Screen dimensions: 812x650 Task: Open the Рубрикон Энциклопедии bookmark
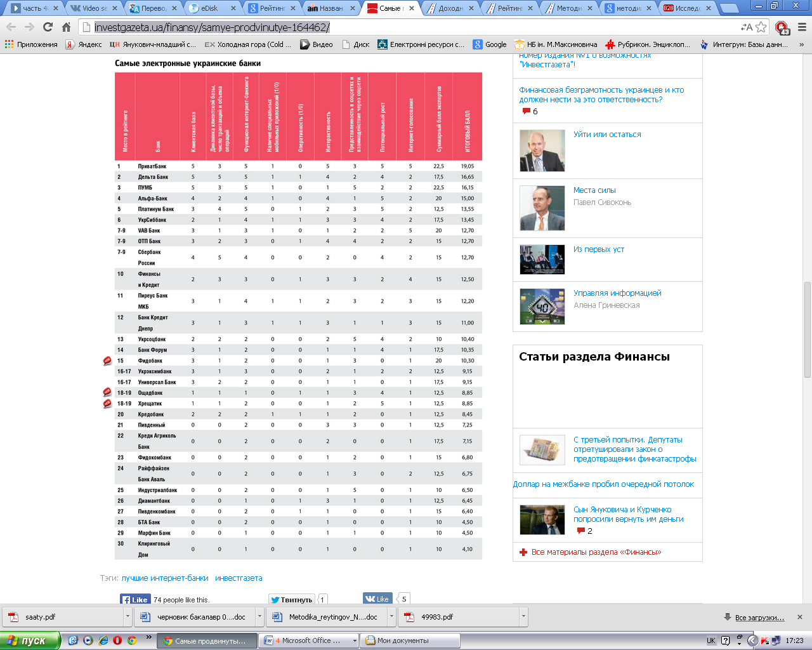648,44
